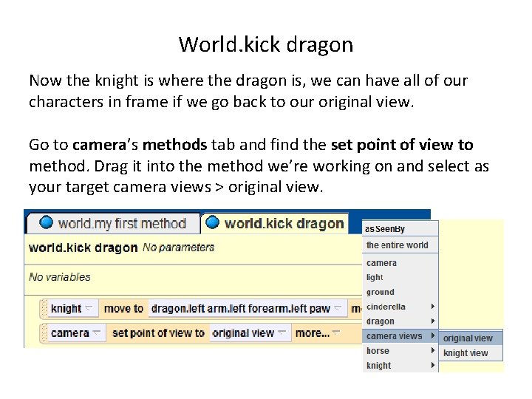Choose 'ground' from the popup menu
The width and height of the screenshot is (532, 399).
400,292
